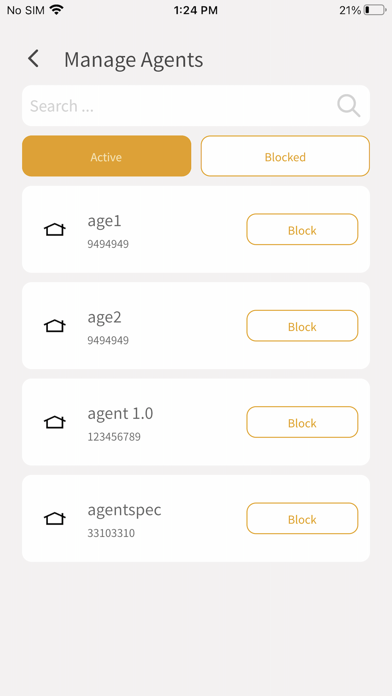The image size is (392, 696).
Task: Select the house icon beside age1
Action: point(55,229)
